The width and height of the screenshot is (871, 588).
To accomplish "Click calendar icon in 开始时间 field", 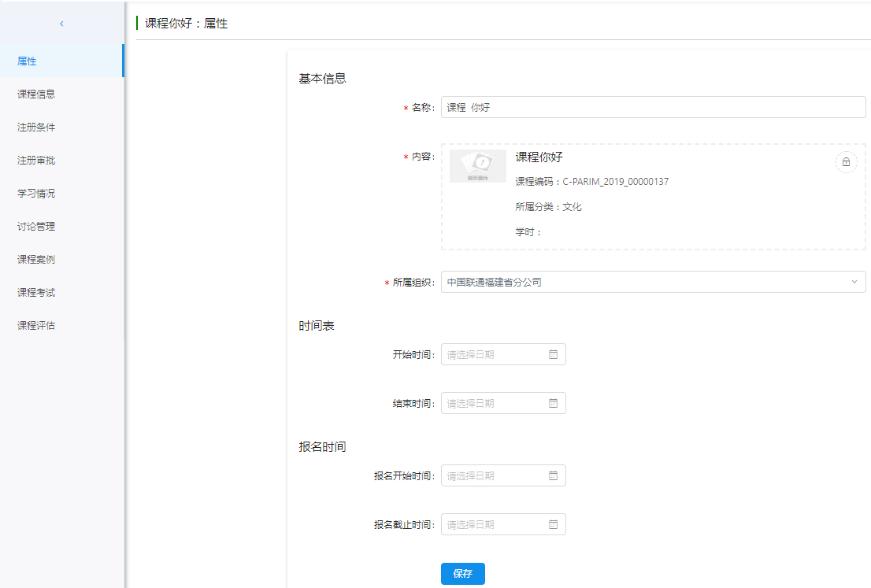I will 553,355.
